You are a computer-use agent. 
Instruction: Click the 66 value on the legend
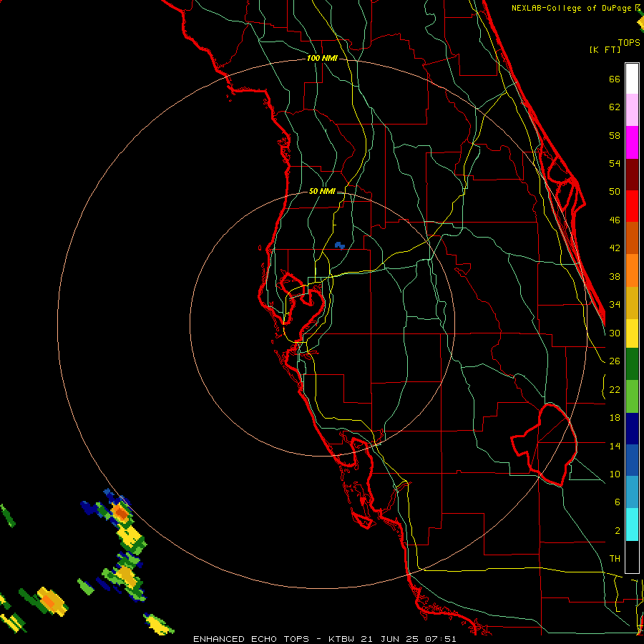[615, 79]
